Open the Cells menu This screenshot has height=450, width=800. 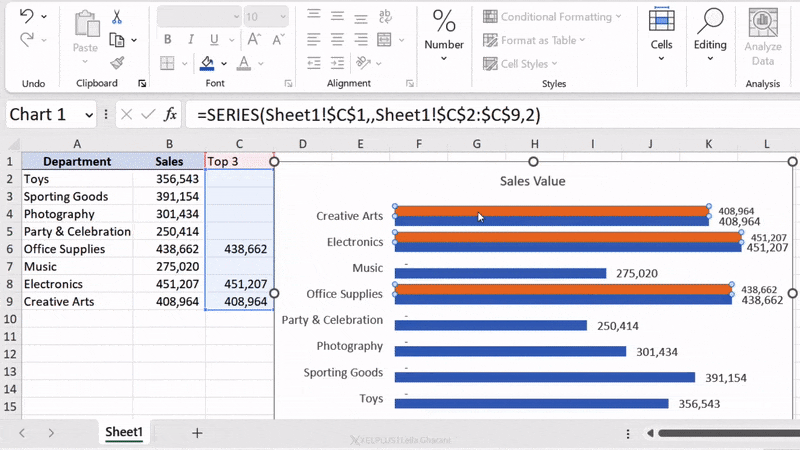pos(661,35)
